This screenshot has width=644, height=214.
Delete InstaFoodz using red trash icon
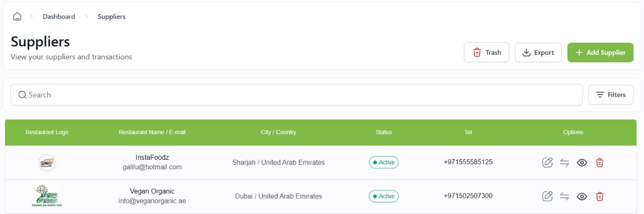[599, 162]
